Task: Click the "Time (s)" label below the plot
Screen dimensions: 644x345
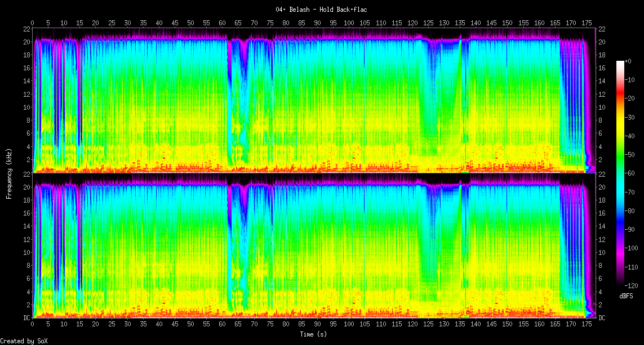Action: click(x=314, y=334)
